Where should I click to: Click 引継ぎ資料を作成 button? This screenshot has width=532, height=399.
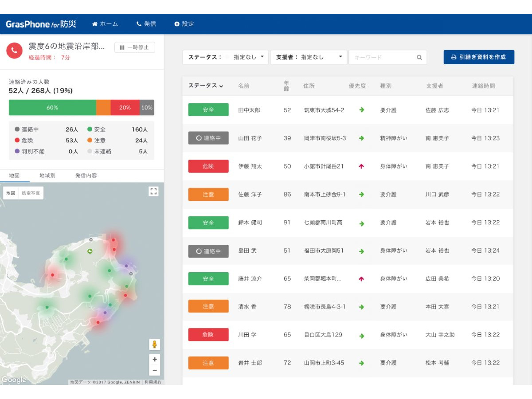tap(478, 57)
